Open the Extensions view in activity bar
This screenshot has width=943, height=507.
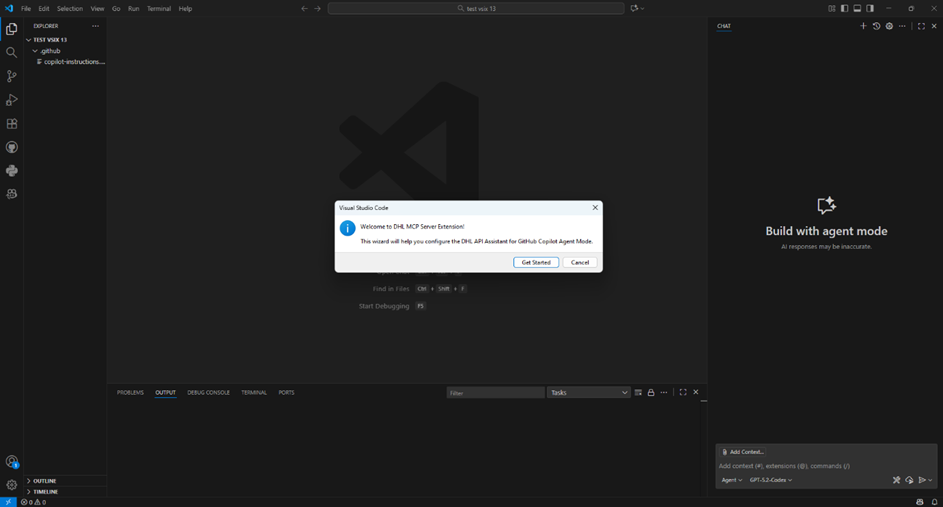(12, 124)
